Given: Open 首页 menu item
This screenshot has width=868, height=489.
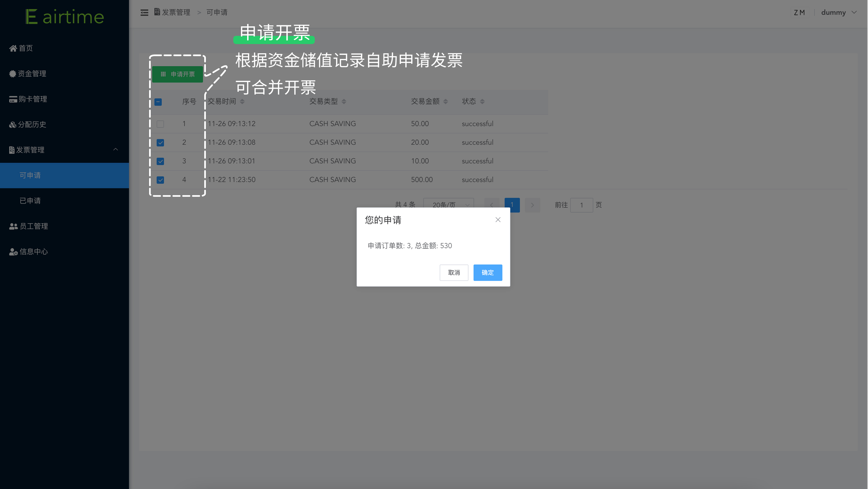Looking at the screenshot, I should 64,48.
